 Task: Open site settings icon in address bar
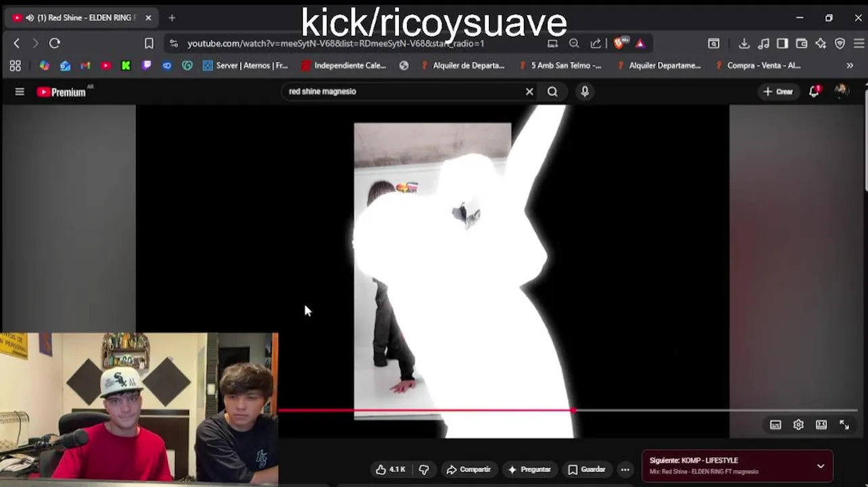(174, 43)
